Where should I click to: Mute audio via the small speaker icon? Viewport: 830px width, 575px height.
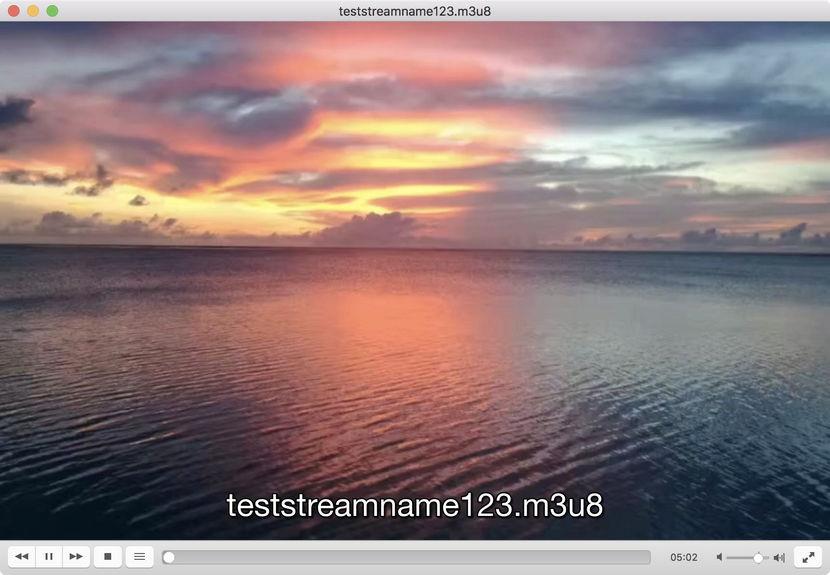(719, 557)
